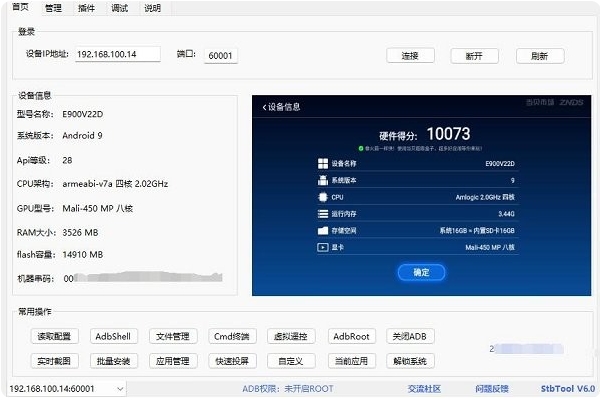The height and width of the screenshot is (400, 600).
Task: Click the 系统版本 Android icon
Action: click(x=322, y=180)
